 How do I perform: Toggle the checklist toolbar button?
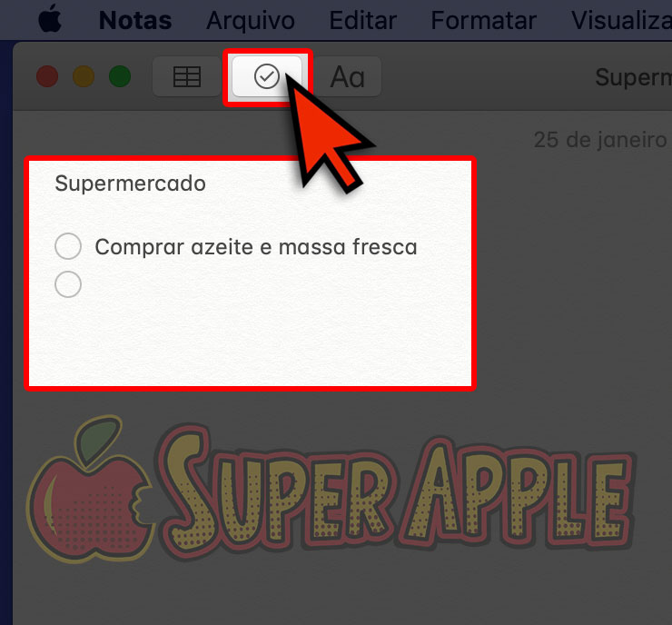click(x=267, y=76)
